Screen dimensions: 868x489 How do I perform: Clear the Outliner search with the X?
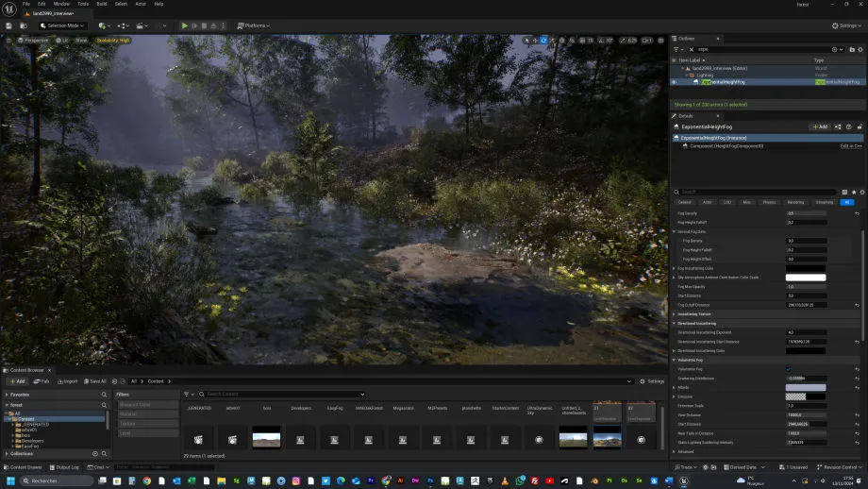click(692, 49)
